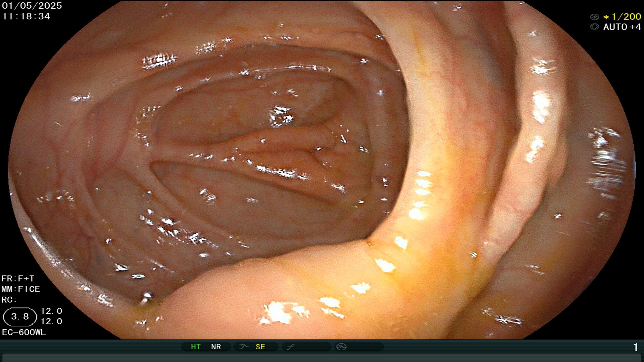Click the circular histogram icon in status bar

[x=341, y=347]
